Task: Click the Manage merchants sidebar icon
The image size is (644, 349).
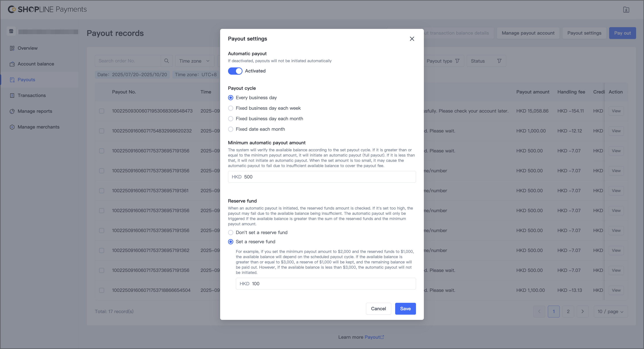Action: [12, 127]
